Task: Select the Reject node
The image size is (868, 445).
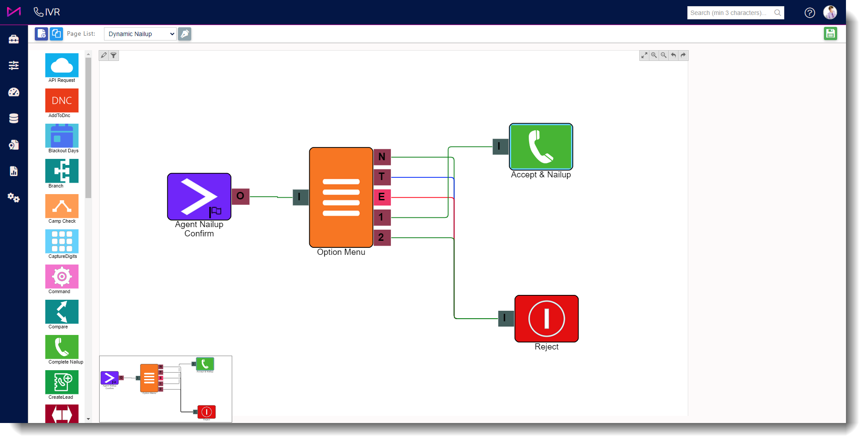Action: 547,319
